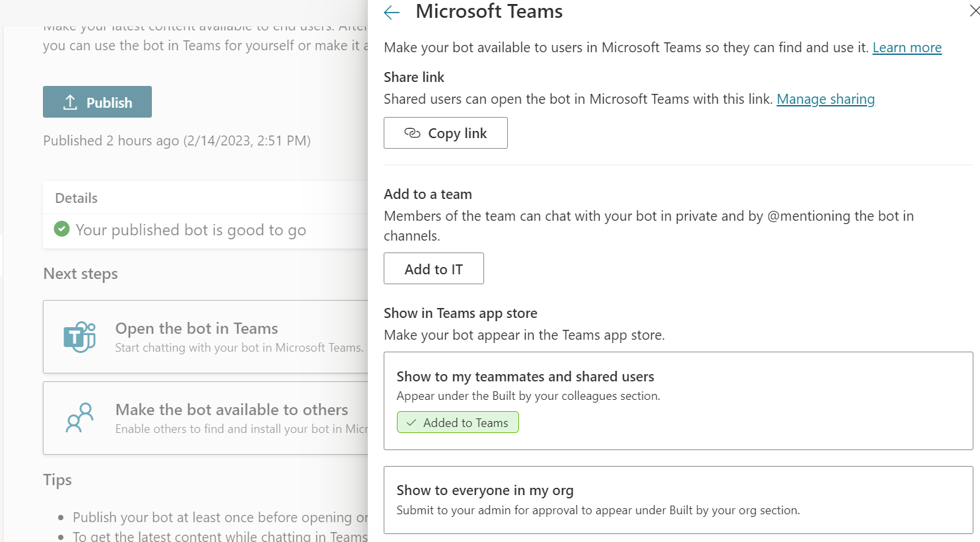Click the Next steps heading

(81, 274)
